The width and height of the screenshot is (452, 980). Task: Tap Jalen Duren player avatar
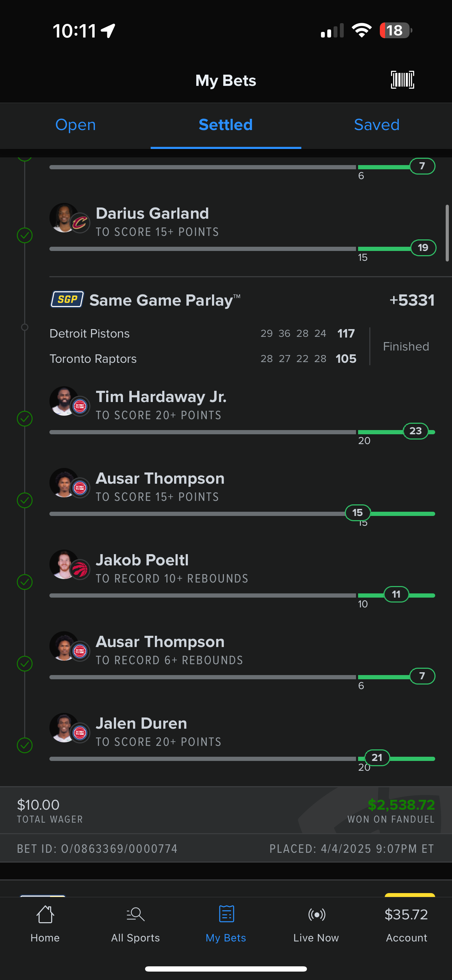[x=64, y=727]
